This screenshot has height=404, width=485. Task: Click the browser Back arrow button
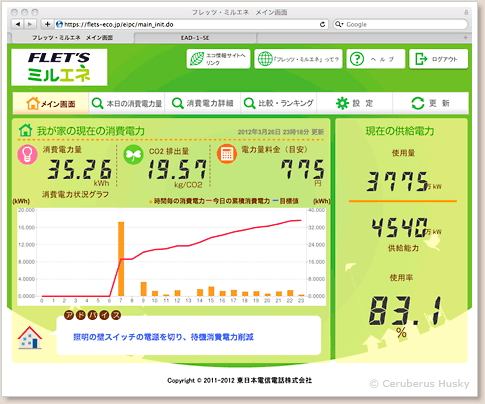point(18,24)
